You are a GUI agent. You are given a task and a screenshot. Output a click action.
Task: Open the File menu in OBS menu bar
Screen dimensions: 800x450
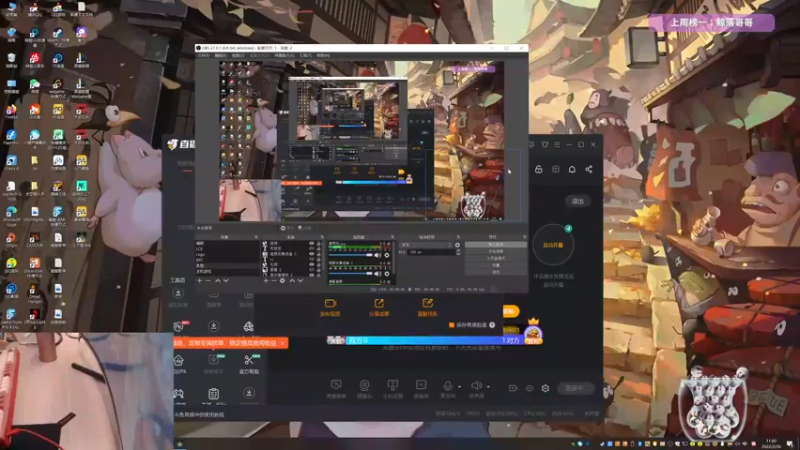(x=204, y=56)
